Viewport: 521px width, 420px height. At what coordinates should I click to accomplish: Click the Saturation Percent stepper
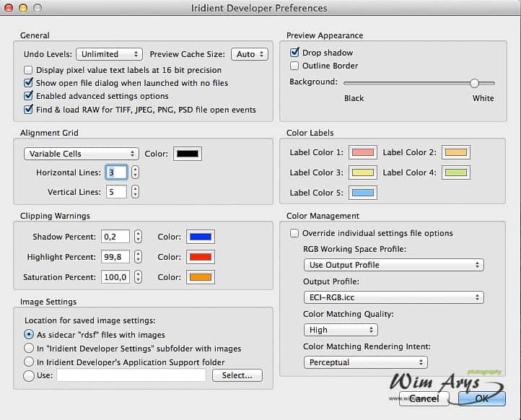139,277
